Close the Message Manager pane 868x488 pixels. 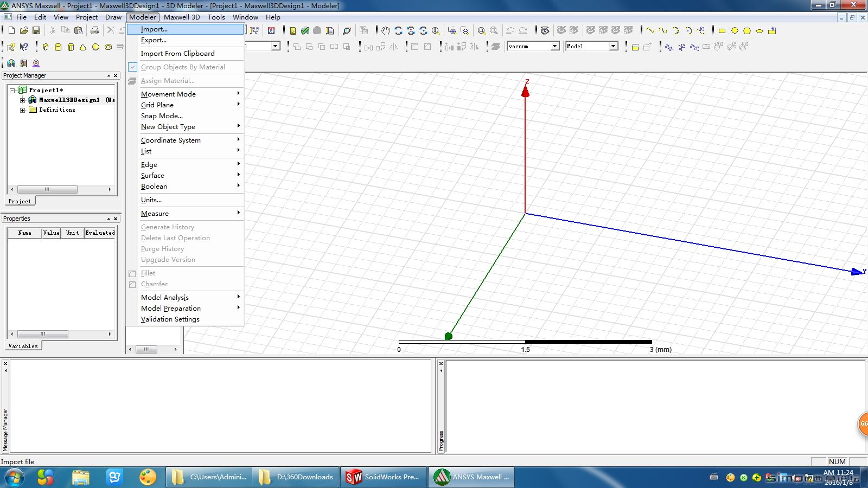tap(5, 363)
